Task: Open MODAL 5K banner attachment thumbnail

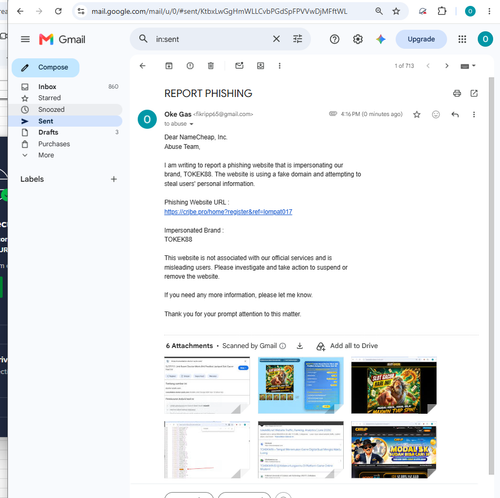Action: click(x=394, y=450)
